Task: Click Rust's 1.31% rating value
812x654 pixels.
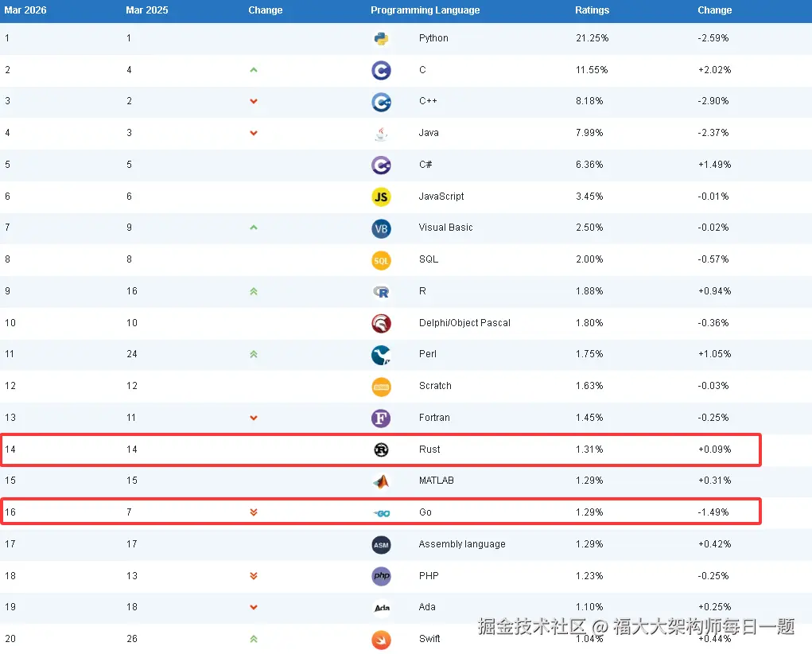Action: pos(589,450)
